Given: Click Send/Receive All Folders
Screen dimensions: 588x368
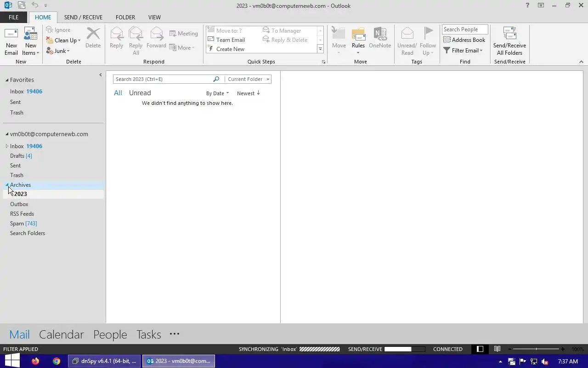Looking at the screenshot, I should (x=509, y=41).
